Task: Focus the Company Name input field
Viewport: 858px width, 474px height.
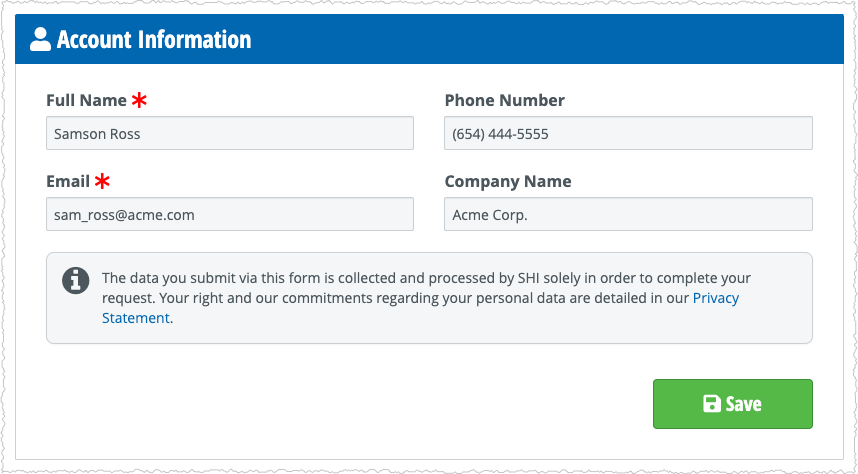Action: point(628,214)
